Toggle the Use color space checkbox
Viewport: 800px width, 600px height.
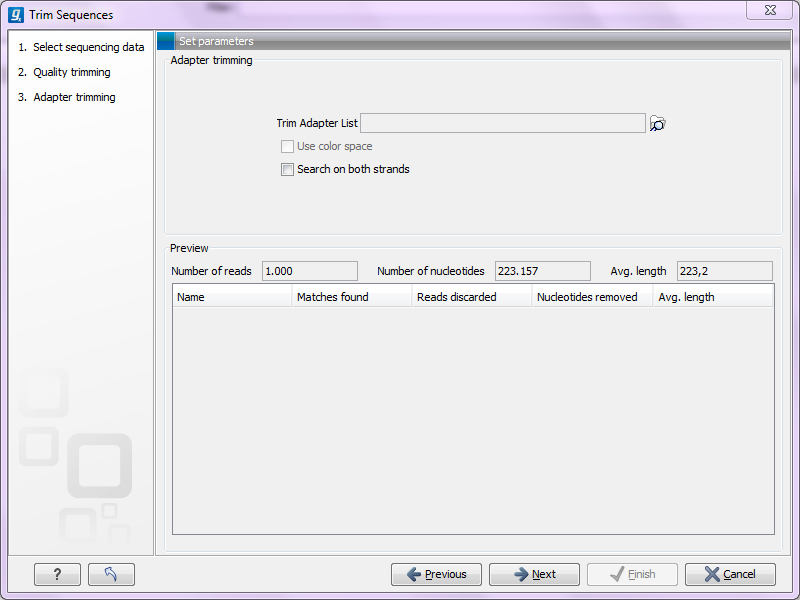point(287,146)
